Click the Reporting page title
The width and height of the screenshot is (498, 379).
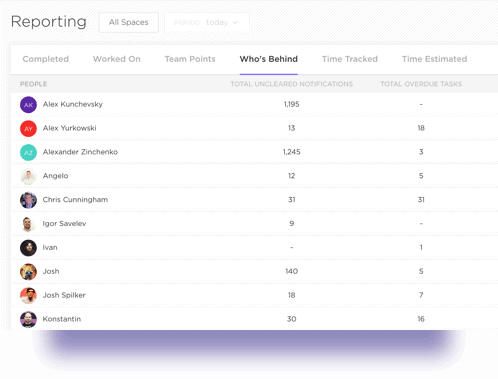point(49,22)
